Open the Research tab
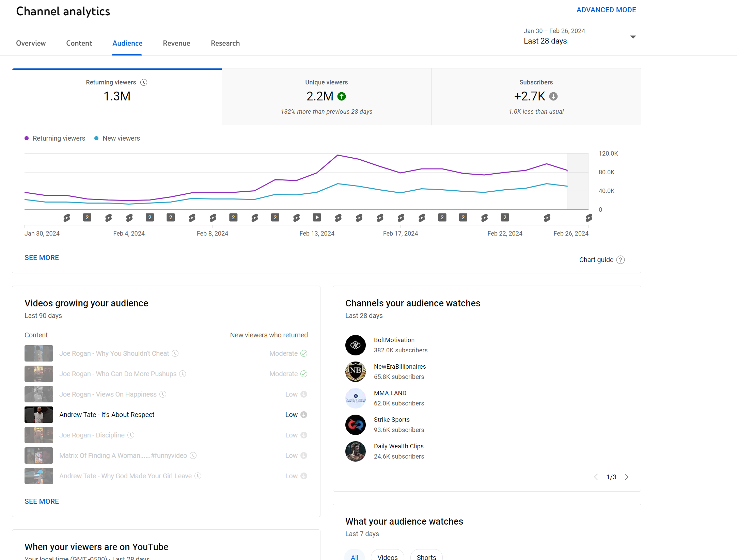The image size is (737, 560). tap(225, 43)
